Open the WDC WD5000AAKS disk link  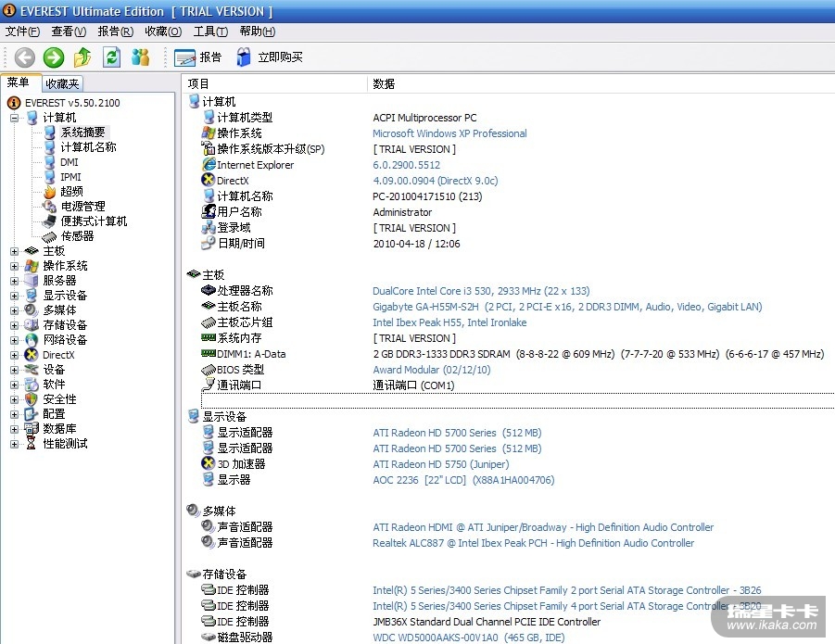tap(469, 638)
